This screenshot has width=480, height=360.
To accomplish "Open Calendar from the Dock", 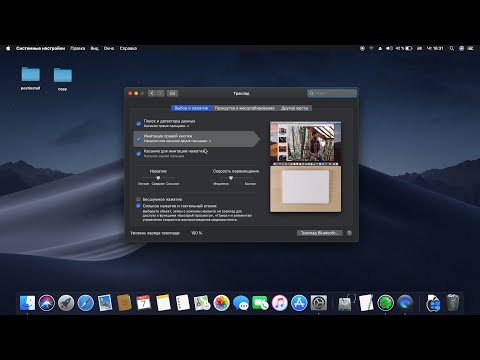I will tap(144, 303).
